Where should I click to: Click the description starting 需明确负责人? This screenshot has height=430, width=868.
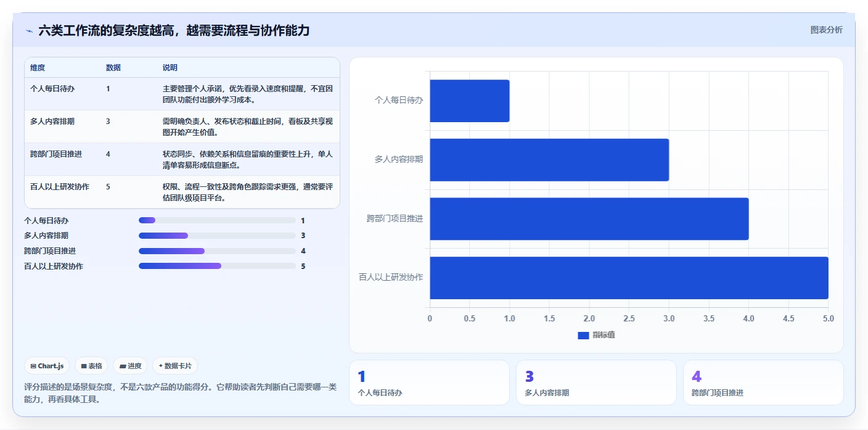[x=248, y=126]
